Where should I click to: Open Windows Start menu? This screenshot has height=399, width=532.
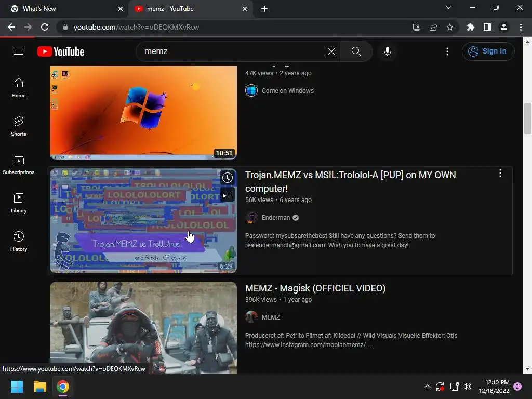pyautogui.click(x=17, y=387)
